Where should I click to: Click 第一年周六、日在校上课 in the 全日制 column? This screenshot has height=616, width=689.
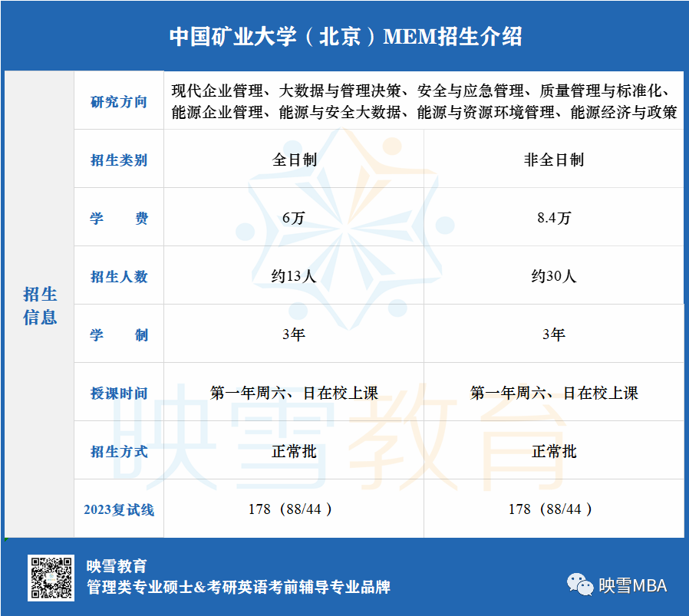pos(294,393)
